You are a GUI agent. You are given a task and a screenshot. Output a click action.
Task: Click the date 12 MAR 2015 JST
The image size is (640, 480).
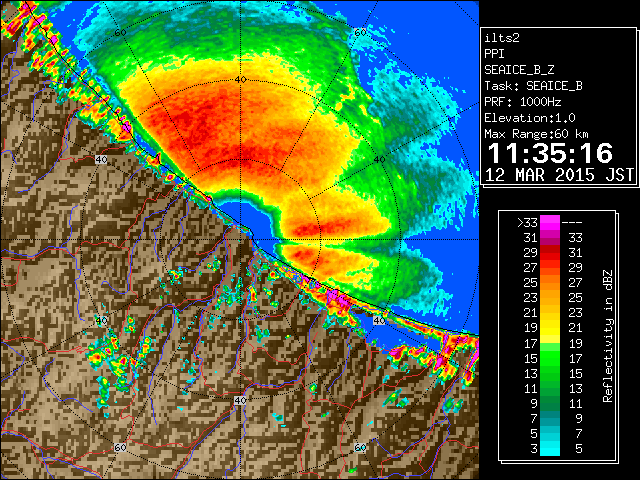tap(559, 175)
